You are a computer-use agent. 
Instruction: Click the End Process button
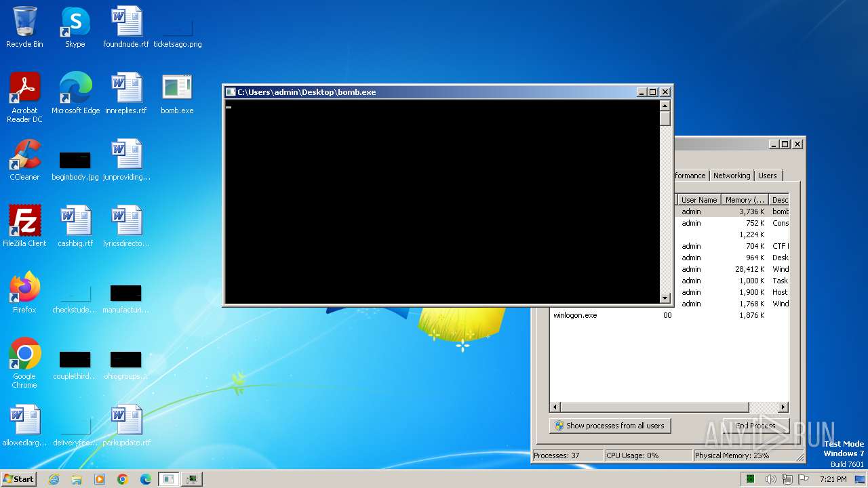(x=755, y=426)
